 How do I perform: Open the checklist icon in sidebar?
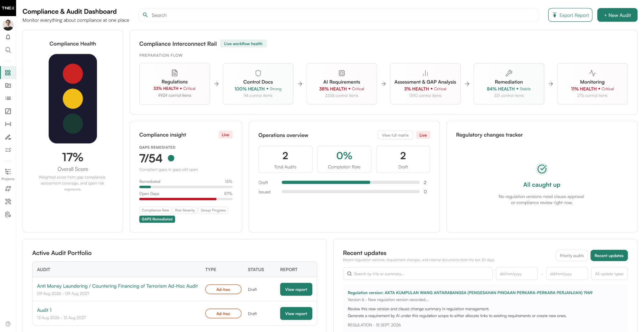point(8,150)
